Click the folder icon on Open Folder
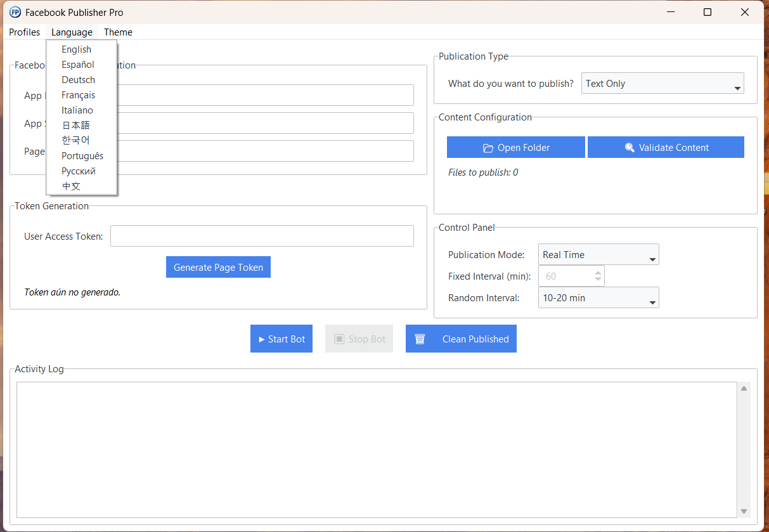Viewport: 769px width, 532px height. 488,148
